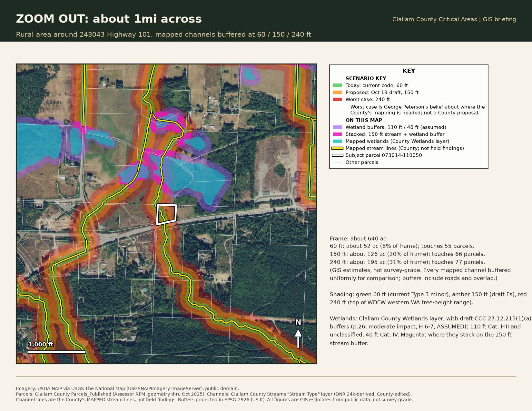Click the 'Wetlands: Clallam County Wetlands layer' note

430,331
